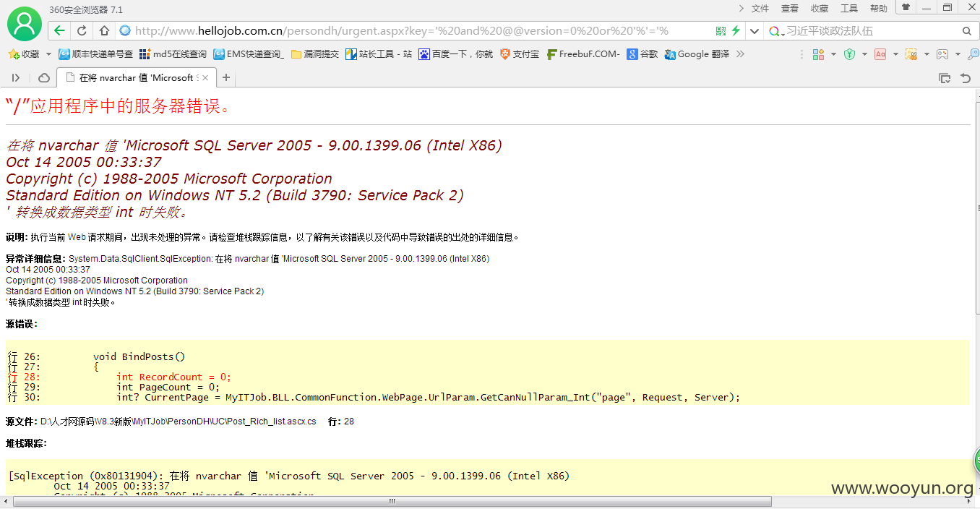Open 站长工具 bookmark
This screenshot has width=980, height=509.
379,54
